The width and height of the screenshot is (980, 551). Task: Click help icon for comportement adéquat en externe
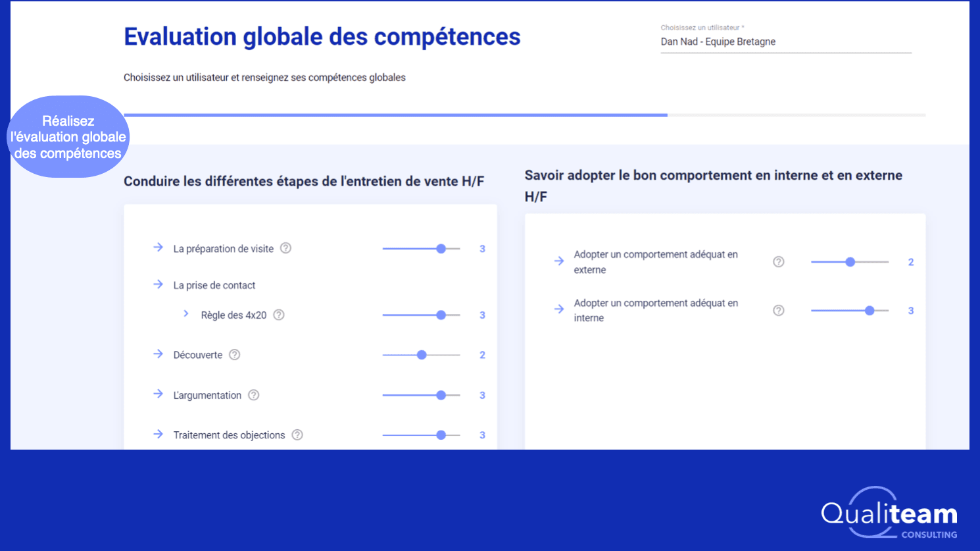coord(778,262)
